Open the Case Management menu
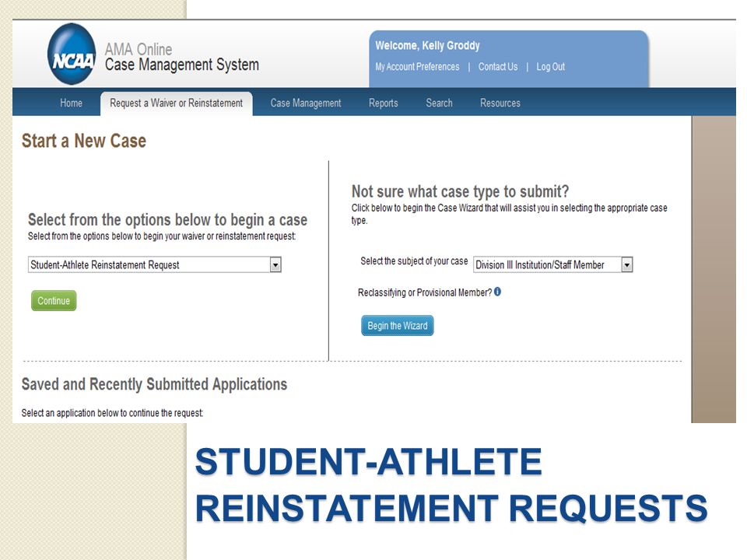 tap(306, 103)
